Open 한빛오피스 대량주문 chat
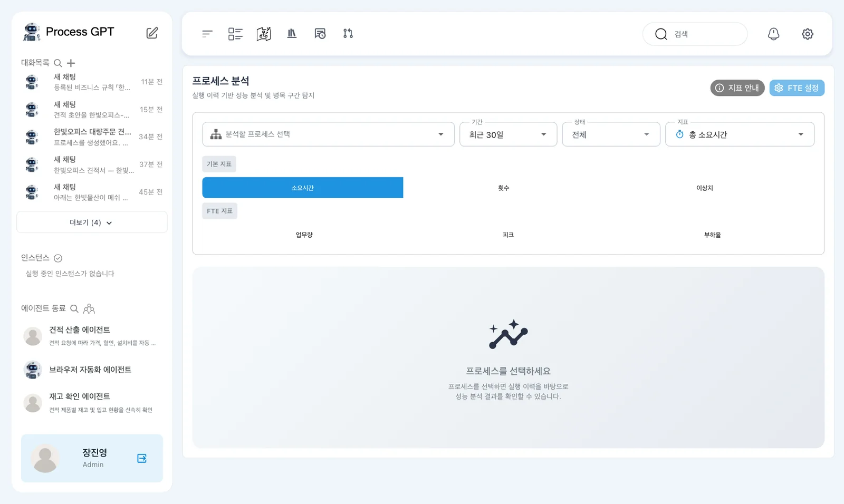This screenshot has width=844, height=504. tap(93, 137)
